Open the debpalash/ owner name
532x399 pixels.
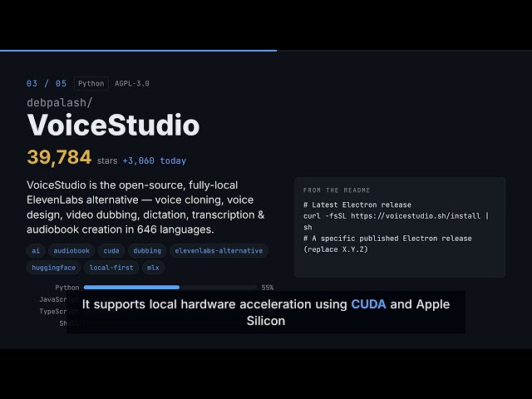[59, 102]
